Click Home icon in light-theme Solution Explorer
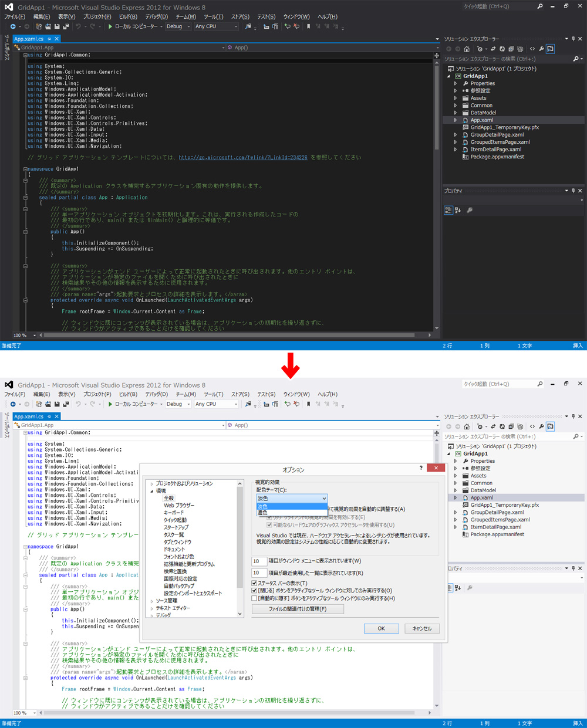The height and width of the screenshot is (728, 587). pyautogui.click(x=467, y=427)
